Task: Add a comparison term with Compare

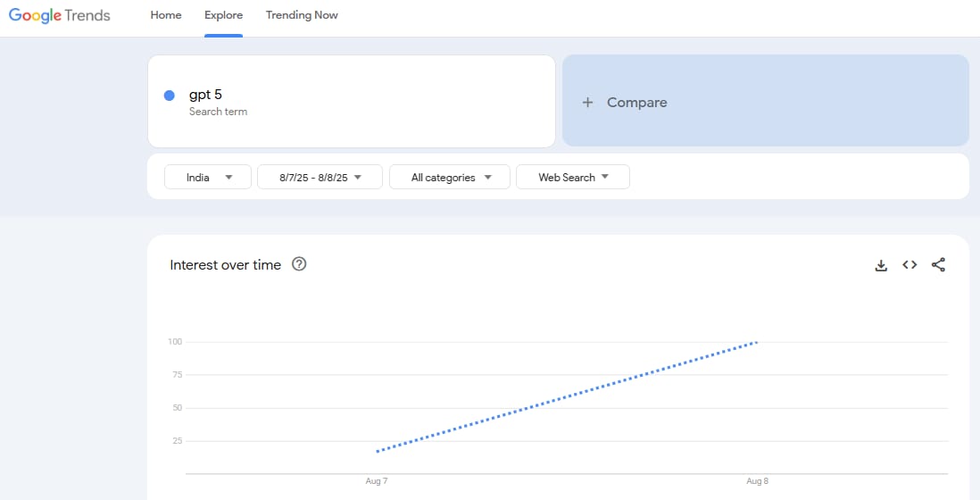Action: coord(766,101)
